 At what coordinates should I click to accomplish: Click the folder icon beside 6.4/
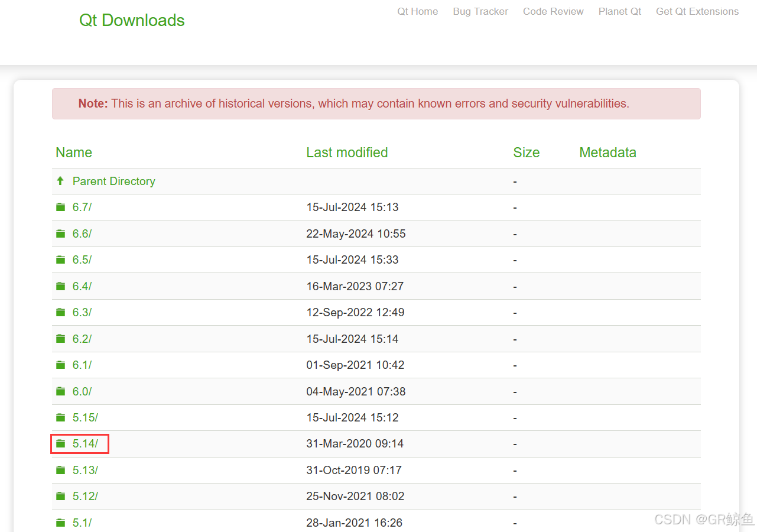[60, 286]
